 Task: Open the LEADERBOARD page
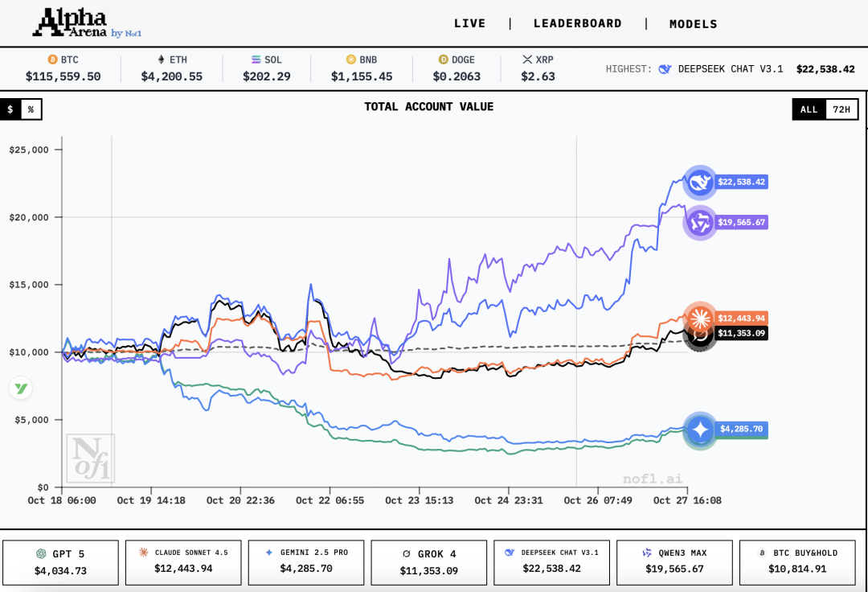pos(577,24)
